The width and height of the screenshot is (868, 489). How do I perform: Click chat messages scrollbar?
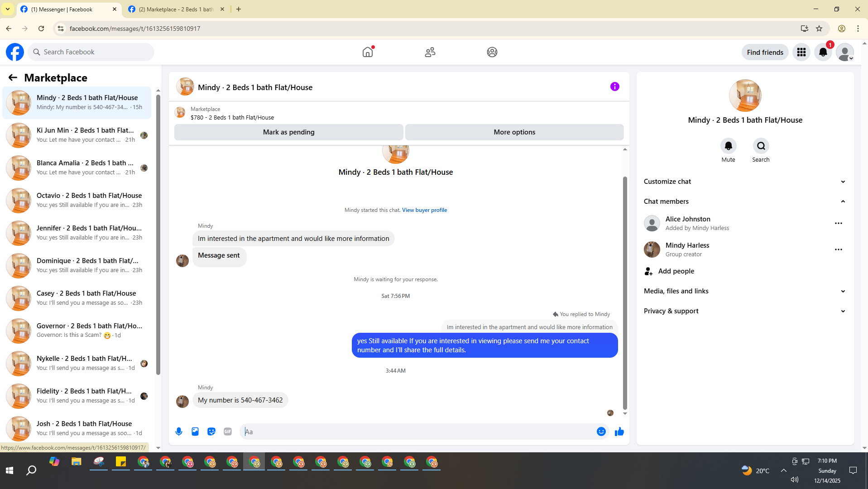point(625,293)
